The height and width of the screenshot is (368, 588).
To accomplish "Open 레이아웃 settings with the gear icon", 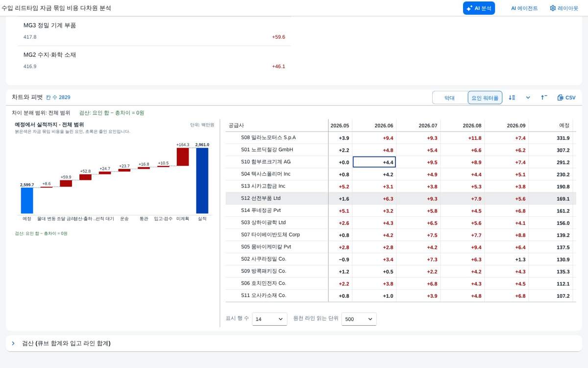I will [564, 8].
